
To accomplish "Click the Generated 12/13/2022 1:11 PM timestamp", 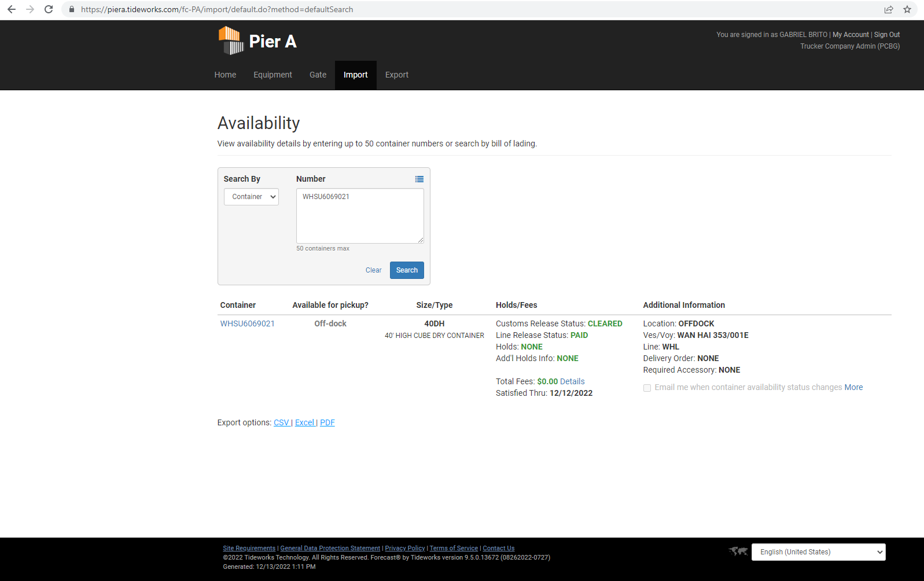I will point(269,567).
